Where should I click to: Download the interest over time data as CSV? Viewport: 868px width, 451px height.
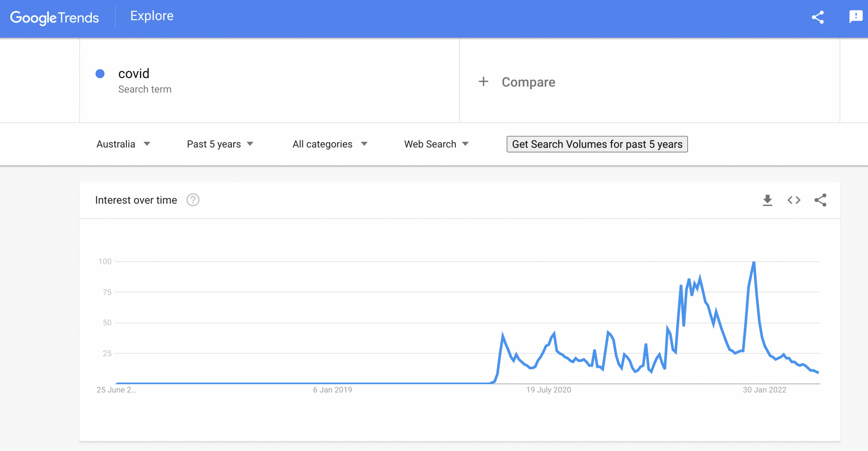pyautogui.click(x=768, y=200)
